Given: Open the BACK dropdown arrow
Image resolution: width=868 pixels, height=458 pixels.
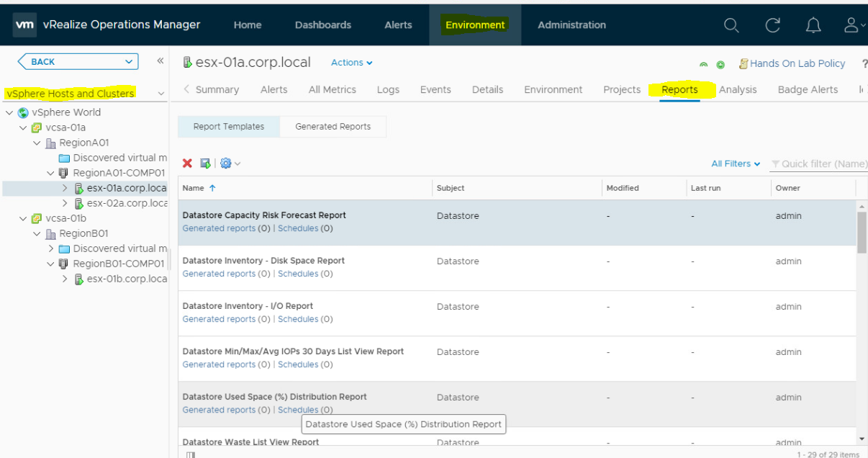Looking at the screenshot, I should 129,61.
